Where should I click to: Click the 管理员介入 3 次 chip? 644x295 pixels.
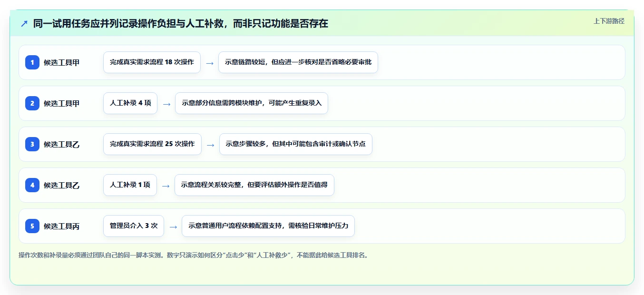point(134,226)
